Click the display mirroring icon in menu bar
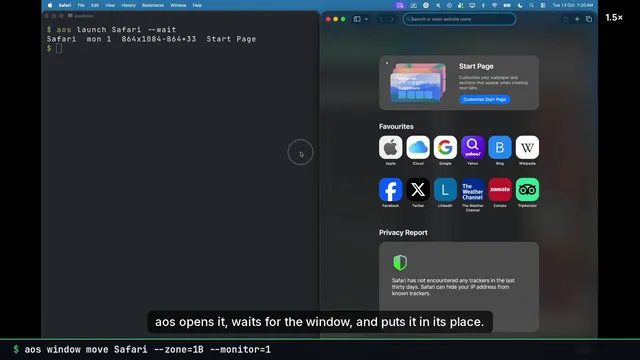The image size is (640, 360). pyautogui.click(x=472, y=5)
